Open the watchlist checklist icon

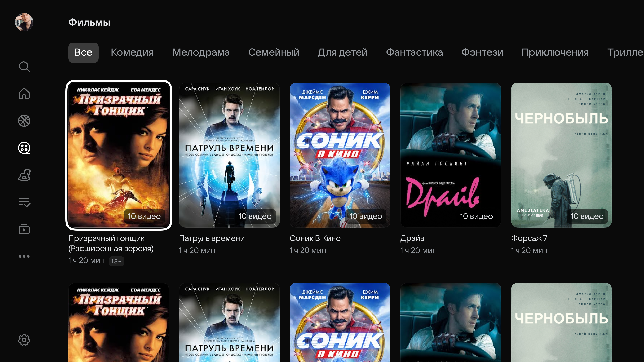click(24, 202)
